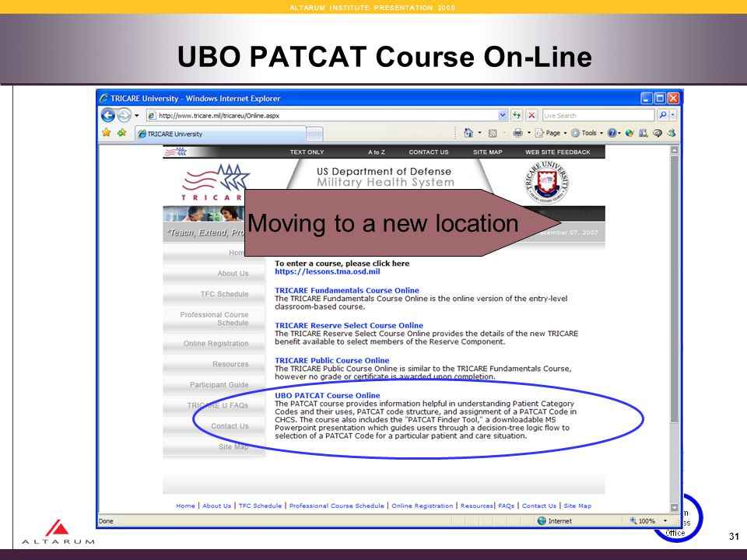This screenshot has height=560, width=747.
Task: Click CONTACT US in the top bar
Action: [x=429, y=152]
